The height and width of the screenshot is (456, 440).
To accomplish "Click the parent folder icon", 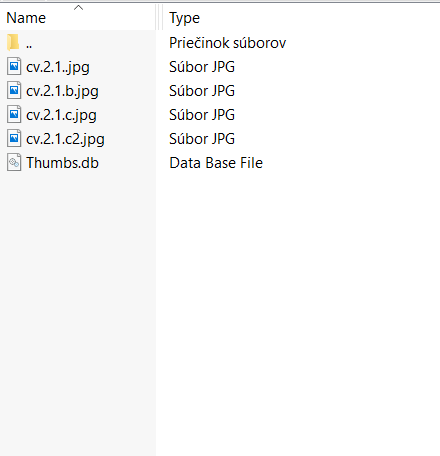I will 13,43.
